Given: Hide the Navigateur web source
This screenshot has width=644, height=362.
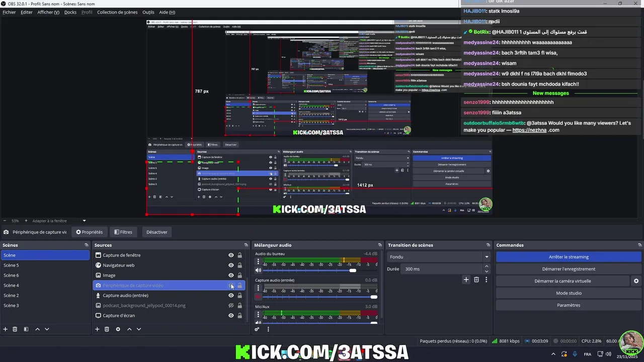Looking at the screenshot, I should point(231,265).
